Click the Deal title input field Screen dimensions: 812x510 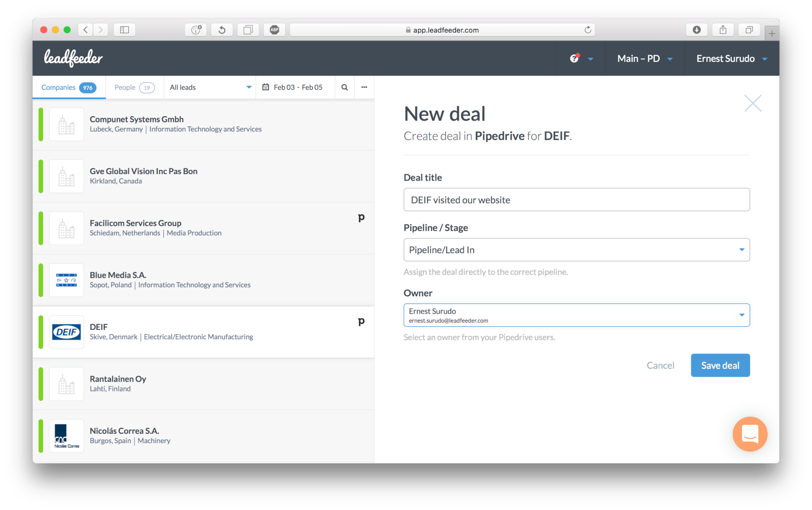click(577, 200)
